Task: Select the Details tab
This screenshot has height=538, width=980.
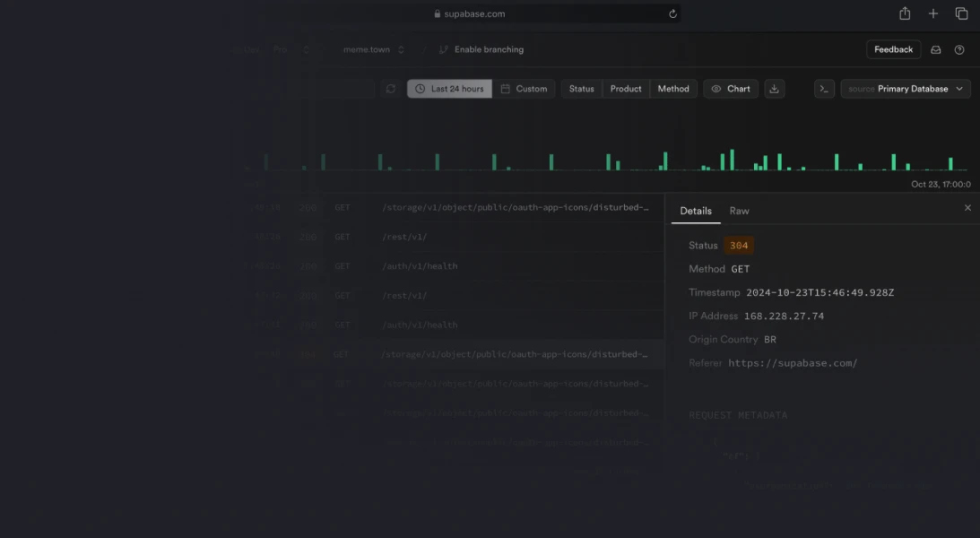Action: click(x=696, y=211)
